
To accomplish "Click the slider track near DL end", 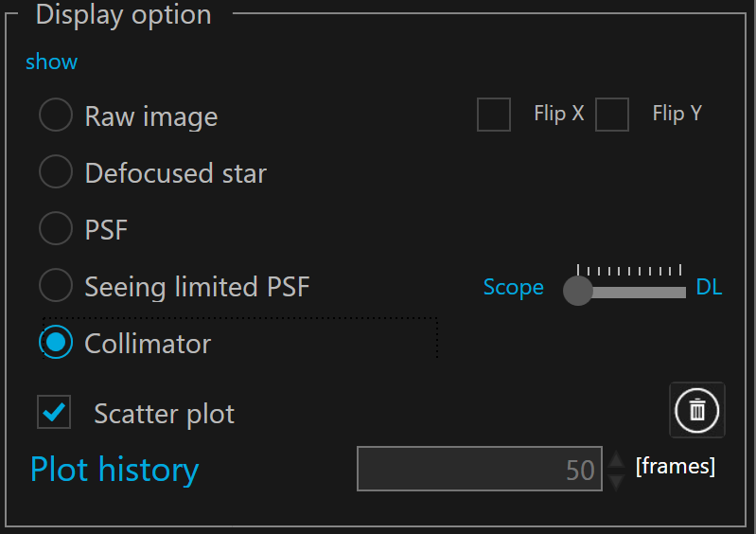I will (674, 292).
